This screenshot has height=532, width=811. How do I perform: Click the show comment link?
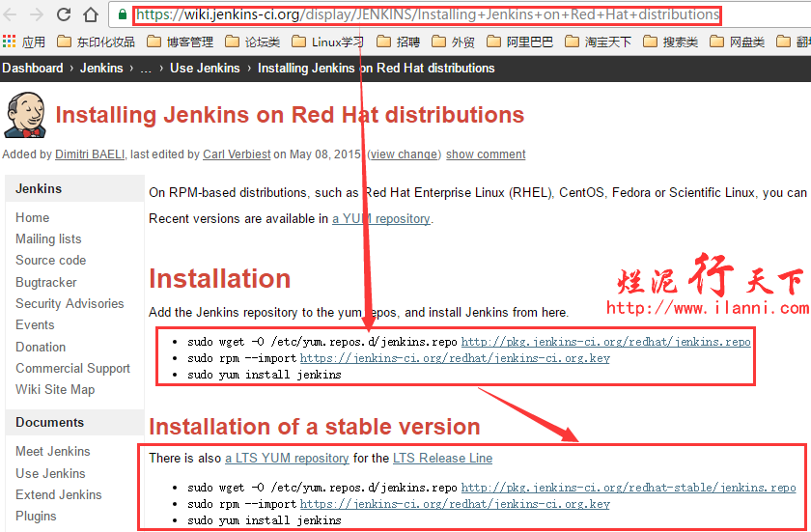[486, 154]
